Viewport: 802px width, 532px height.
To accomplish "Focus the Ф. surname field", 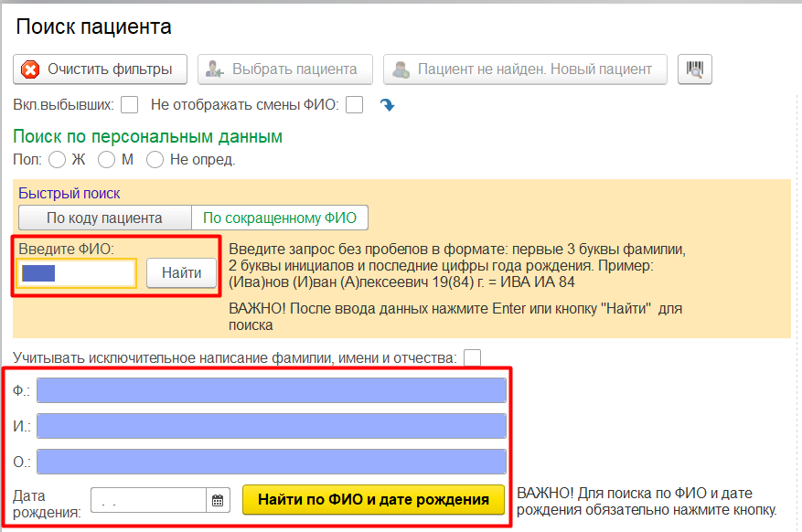I will pyautogui.click(x=271, y=390).
